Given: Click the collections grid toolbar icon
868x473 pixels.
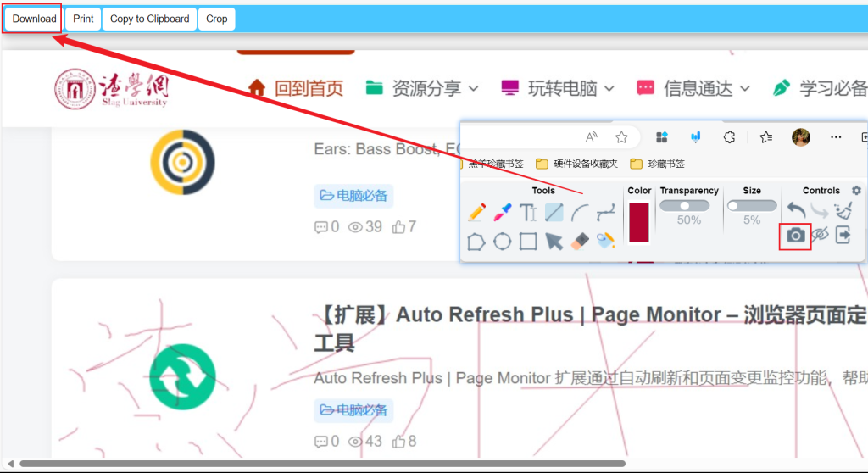Looking at the screenshot, I should [661, 137].
